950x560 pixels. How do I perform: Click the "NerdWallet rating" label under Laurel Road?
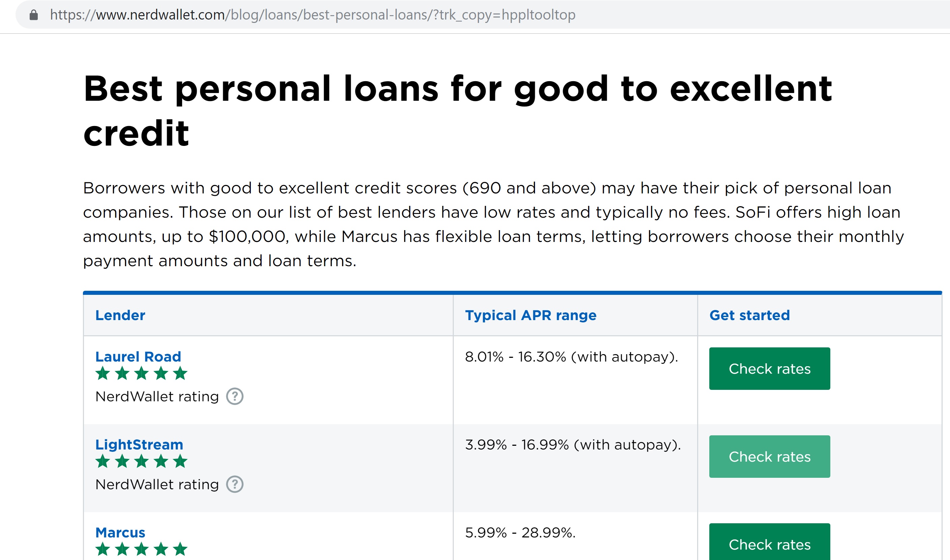[157, 397]
